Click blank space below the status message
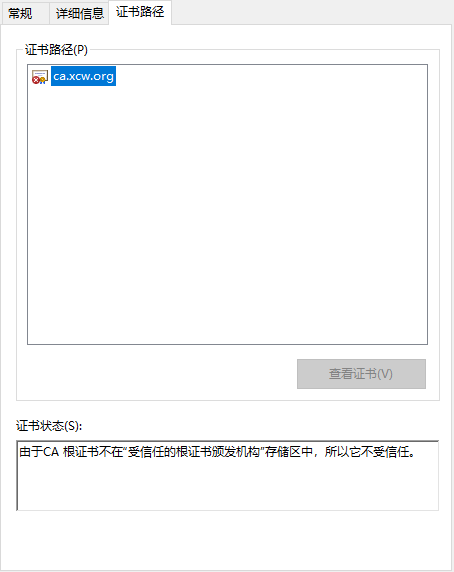The image size is (454, 572). [228, 485]
